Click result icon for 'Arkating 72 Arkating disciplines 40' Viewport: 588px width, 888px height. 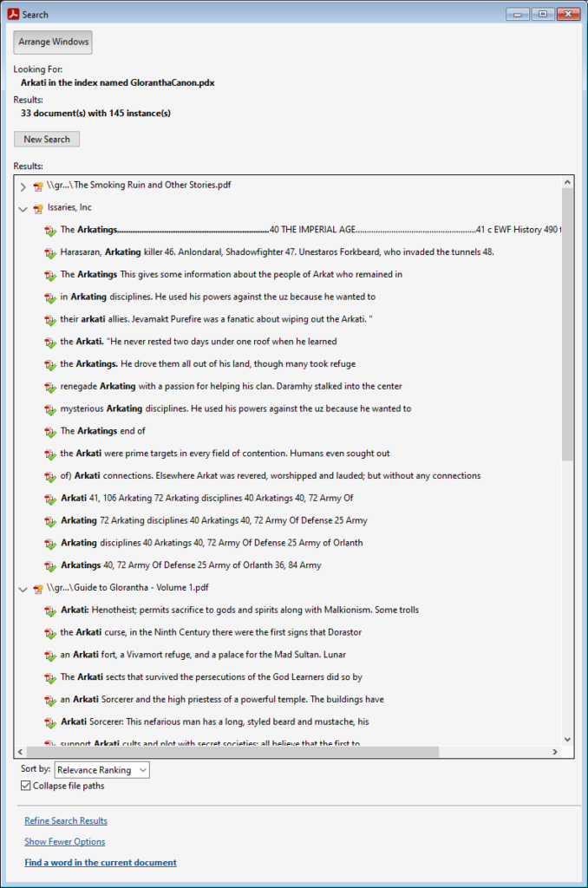pyautogui.click(x=50, y=521)
